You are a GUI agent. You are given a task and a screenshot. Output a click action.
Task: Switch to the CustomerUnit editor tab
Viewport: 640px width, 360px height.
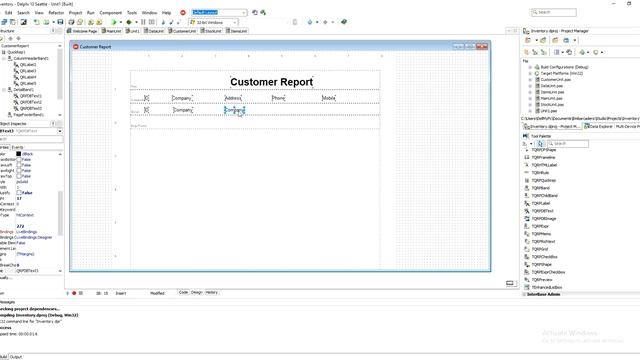click(x=182, y=31)
